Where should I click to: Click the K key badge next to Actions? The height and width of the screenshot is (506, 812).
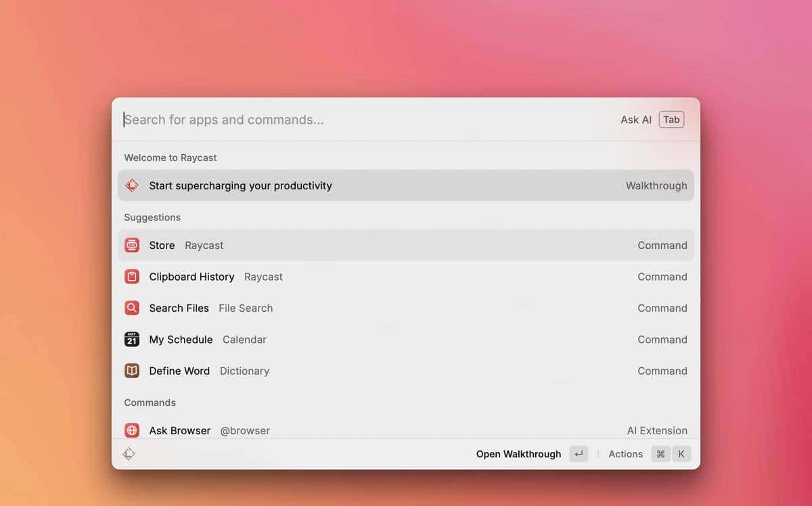point(681,454)
